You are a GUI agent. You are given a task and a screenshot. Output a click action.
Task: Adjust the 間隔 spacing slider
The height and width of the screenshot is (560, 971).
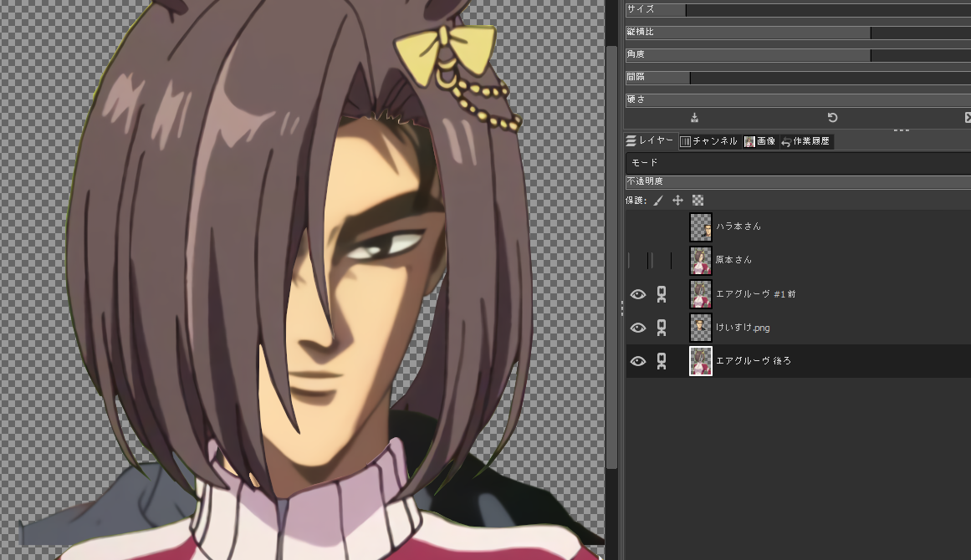coord(798,78)
